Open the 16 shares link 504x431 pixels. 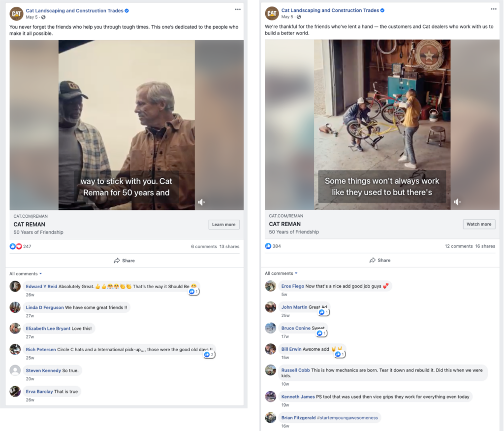click(x=485, y=246)
